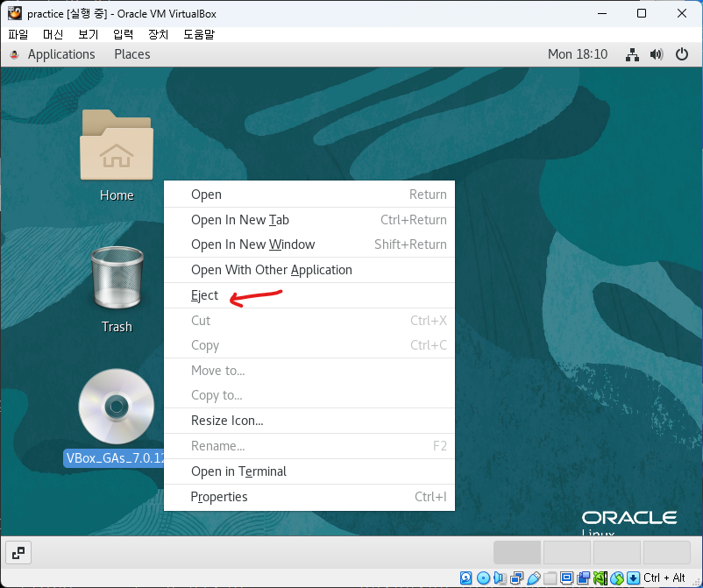Open the GNOME network status icon
This screenshot has height=588, width=703.
pyautogui.click(x=632, y=54)
